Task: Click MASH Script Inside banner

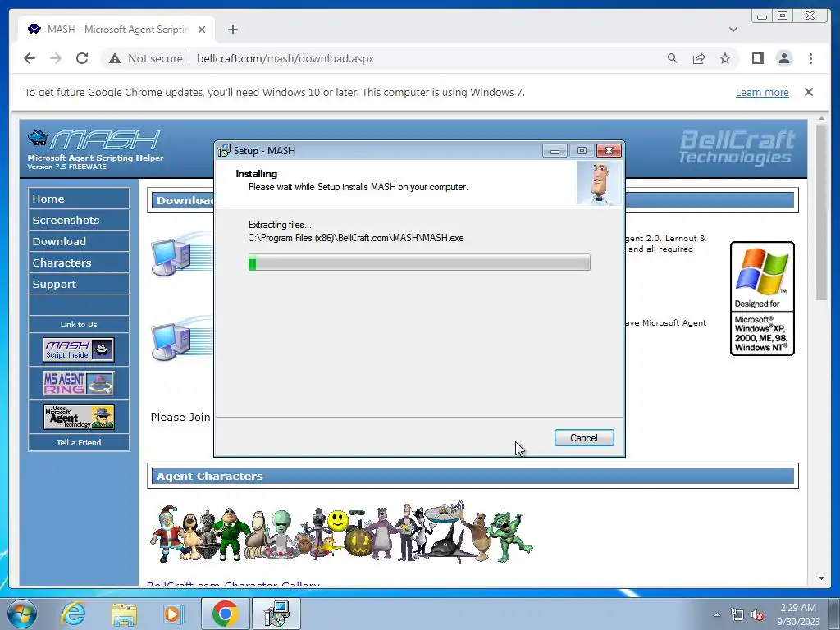Action: (79, 349)
